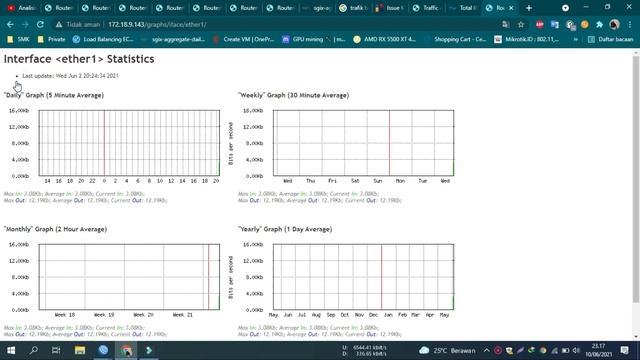Expand the system tray hidden icons chevron
Screen dimensions: 640x360
pyautogui.click(x=486, y=350)
